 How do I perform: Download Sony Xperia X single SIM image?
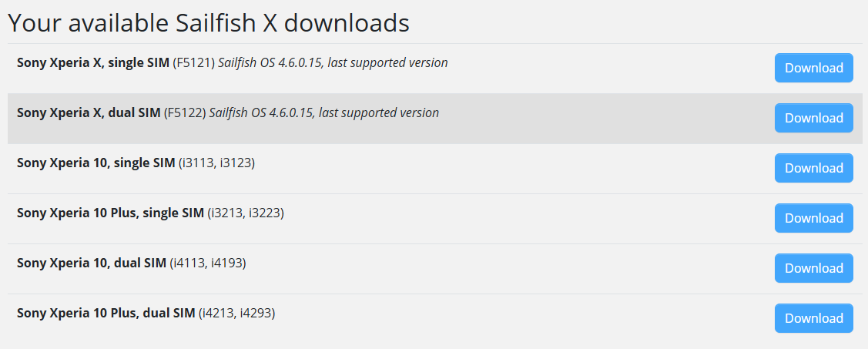(813, 68)
